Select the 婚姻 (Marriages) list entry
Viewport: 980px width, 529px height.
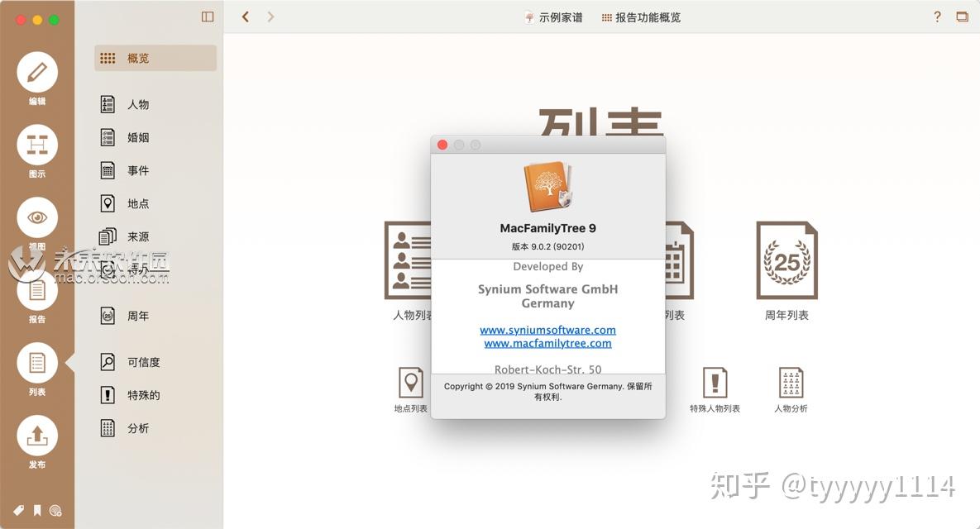(x=137, y=137)
